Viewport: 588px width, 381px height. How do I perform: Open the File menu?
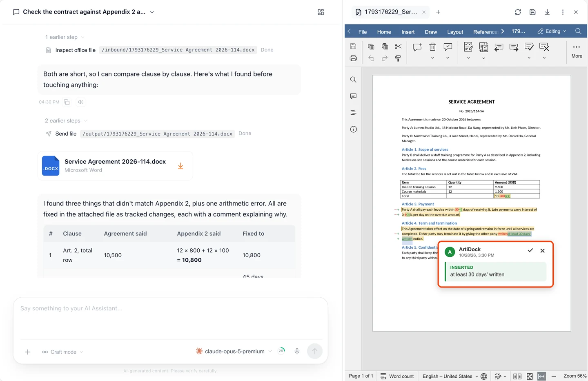tap(363, 32)
